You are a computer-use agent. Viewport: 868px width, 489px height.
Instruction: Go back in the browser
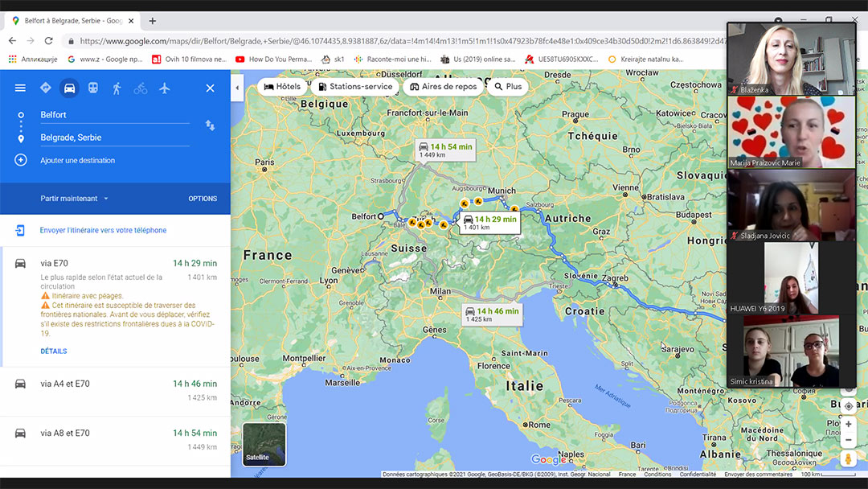12,41
